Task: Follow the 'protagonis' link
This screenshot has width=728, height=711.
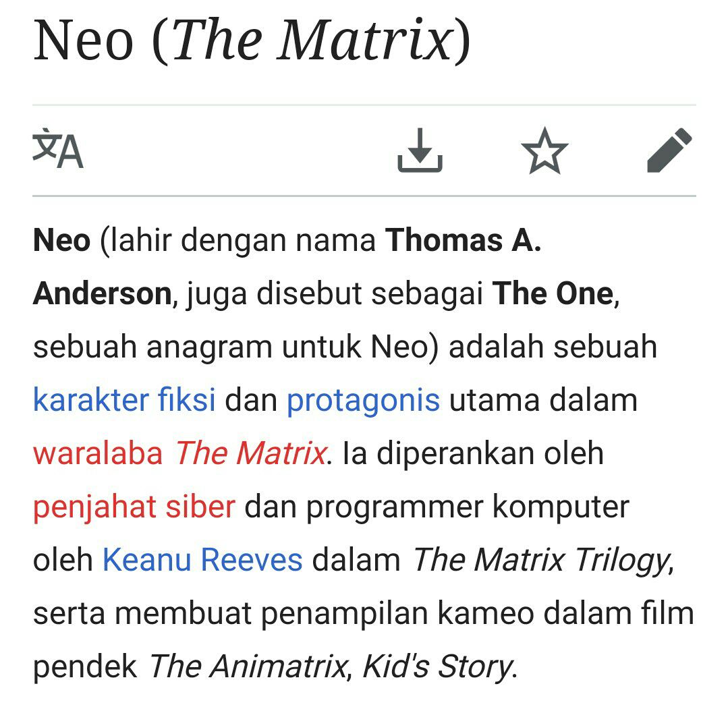Action: (x=363, y=401)
